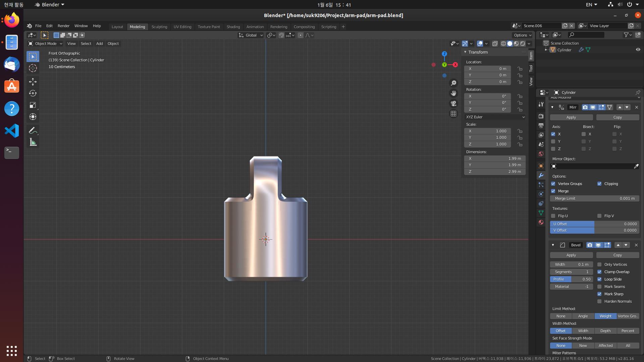Remove the Bevel modifier with X
The image size is (644, 362).
tap(636, 245)
